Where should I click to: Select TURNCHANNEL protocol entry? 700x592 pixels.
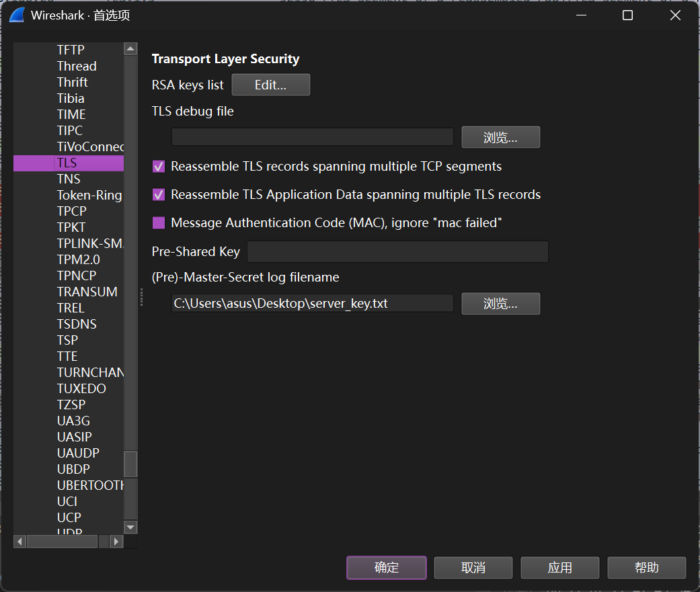(x=90, y=372)
